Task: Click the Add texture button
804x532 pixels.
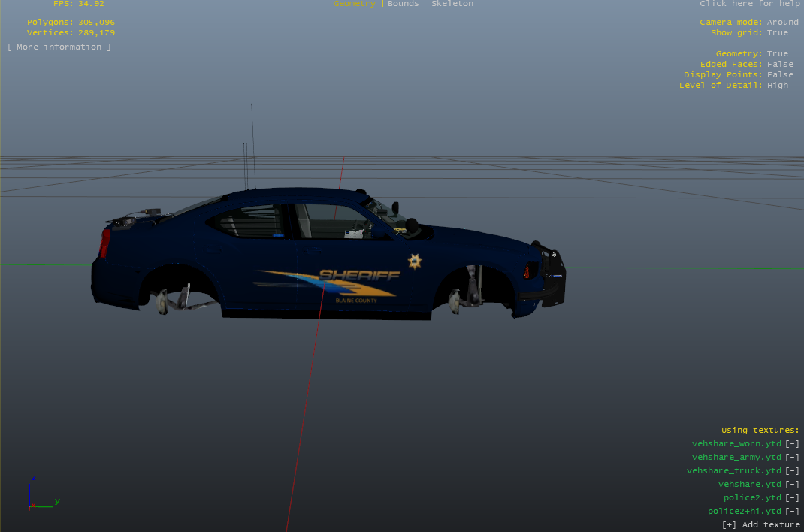Action: point(760,524)
